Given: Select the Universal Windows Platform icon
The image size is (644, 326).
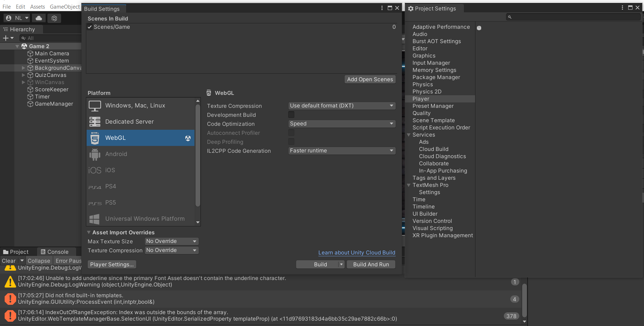Looking at the screenshot, I should click(95, 219).
